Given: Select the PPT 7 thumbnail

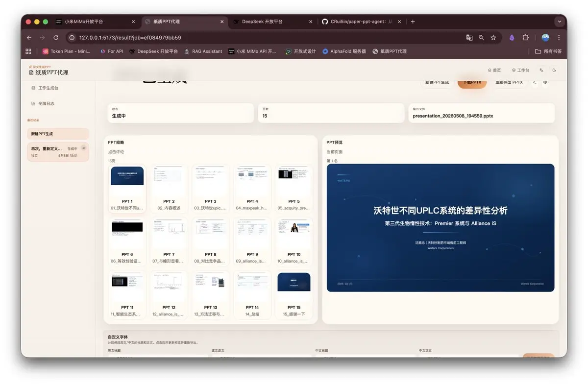Looking at the screenshot, I should click(169, 243).
